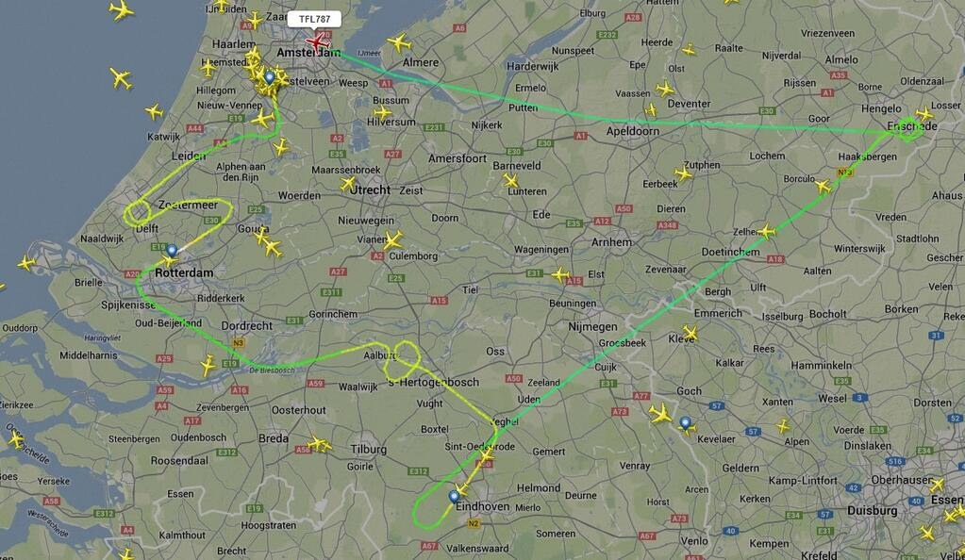Image resolution: width=965 pixels, height=560 pixels.
Task: Select the plane above Lunteren
Action: (x=511, y=180)
